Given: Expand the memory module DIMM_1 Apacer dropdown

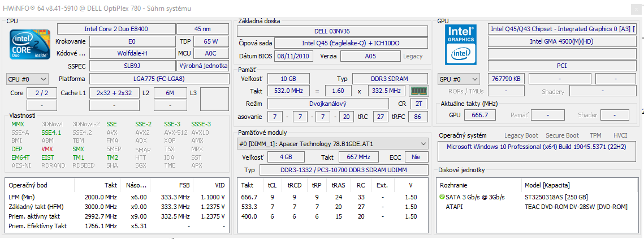Looking at the screenshot, I should click(x=332, y=143).
